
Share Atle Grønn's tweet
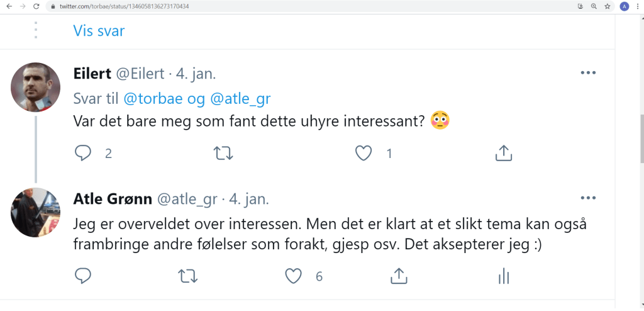tap(398, 276)
